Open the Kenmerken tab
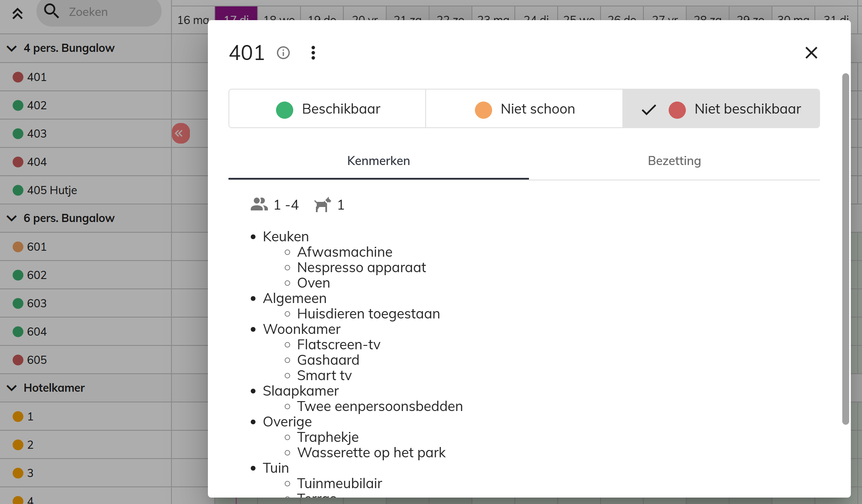 378,161
